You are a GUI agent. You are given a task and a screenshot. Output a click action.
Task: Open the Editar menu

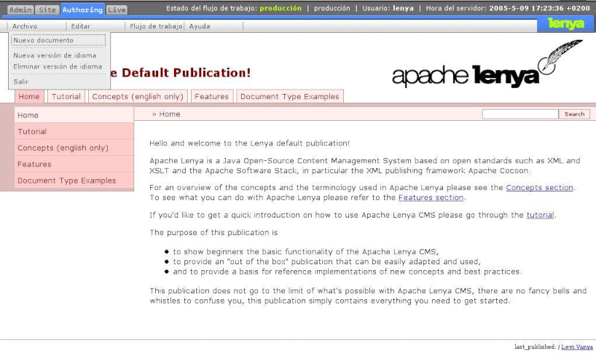pos(80,26)
